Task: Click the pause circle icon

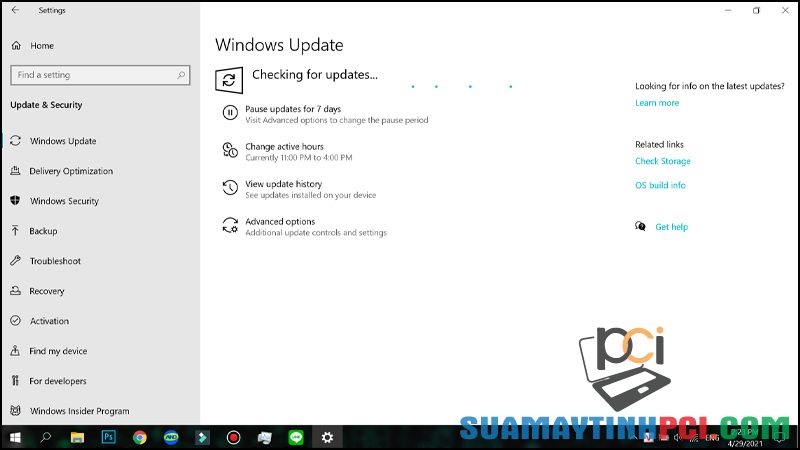Action: tap(230, 113)
